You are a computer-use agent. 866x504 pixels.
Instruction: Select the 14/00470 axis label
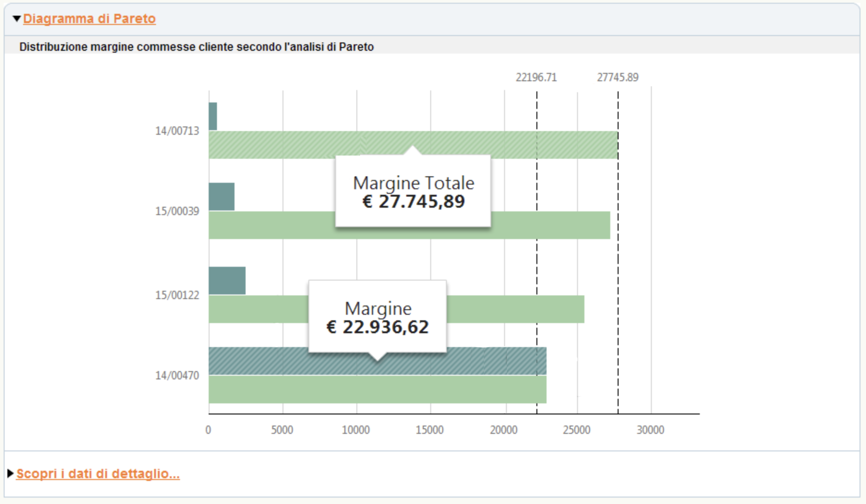tap(177, 376)
